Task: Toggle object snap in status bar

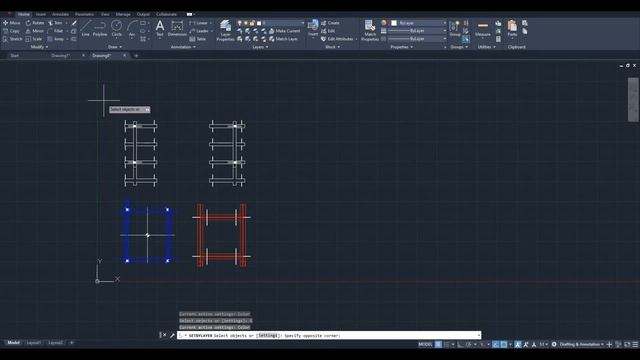Action: (x=504, y=344)
